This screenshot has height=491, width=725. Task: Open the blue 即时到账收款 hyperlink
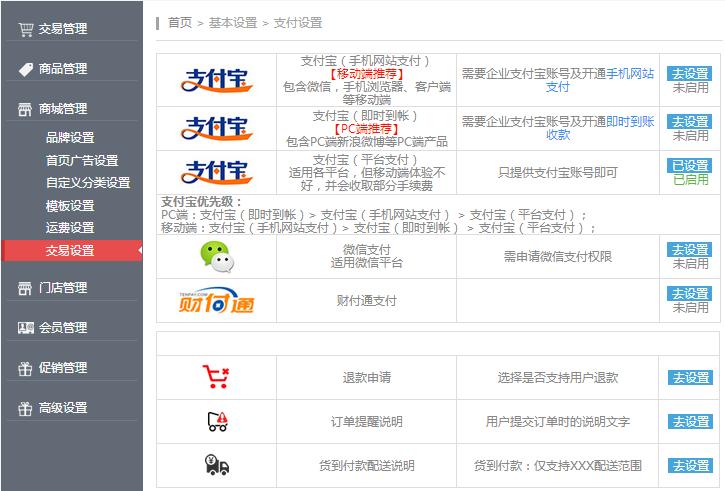[x=630, y=122]
